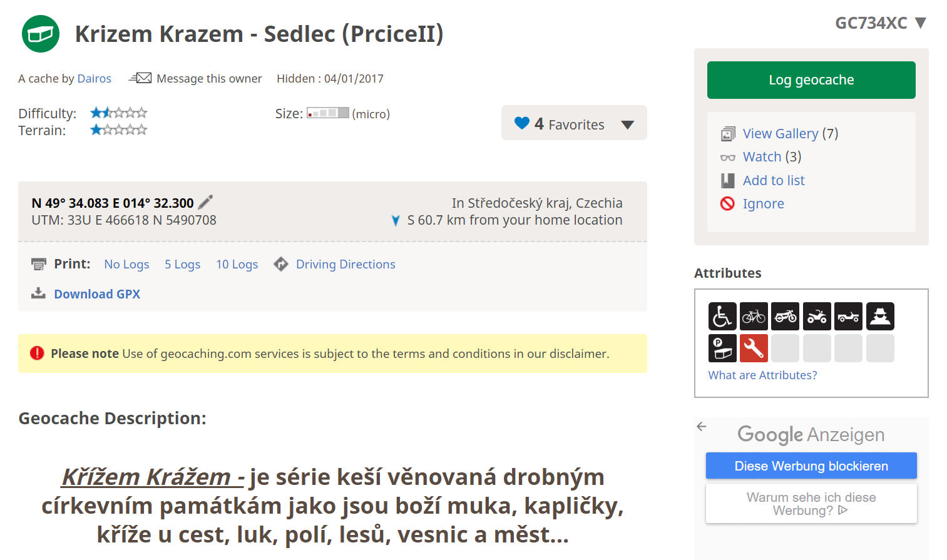Ignore this geocache
This screenshot has width=947, height=560.
(x=763, y=203)
